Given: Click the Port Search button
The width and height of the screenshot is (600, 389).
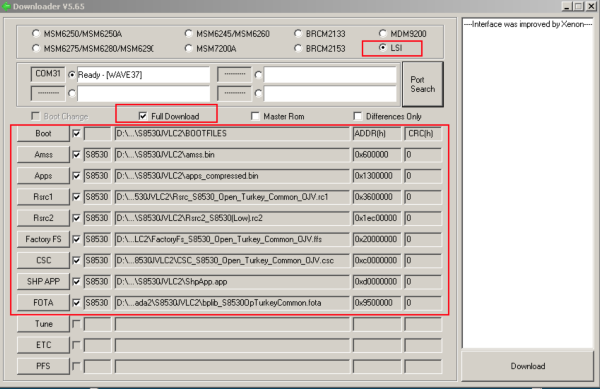Looking at the screenshot, I should click(423, 84).
